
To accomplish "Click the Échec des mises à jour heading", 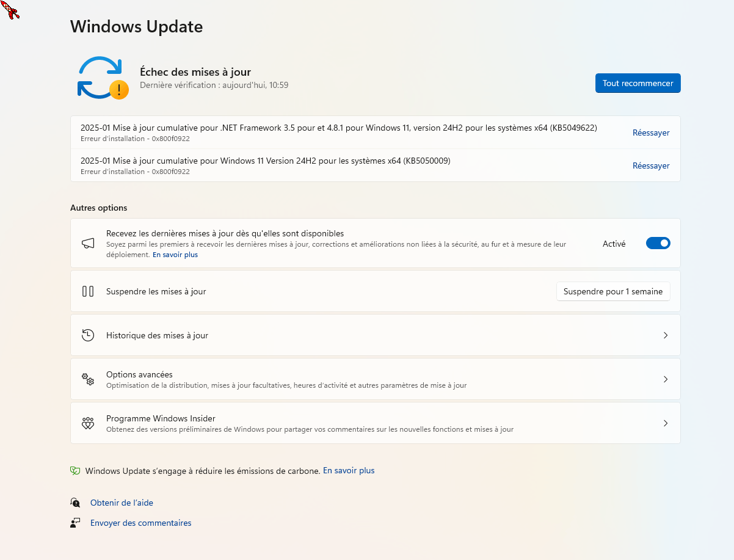I will click(x=195, y=72).
